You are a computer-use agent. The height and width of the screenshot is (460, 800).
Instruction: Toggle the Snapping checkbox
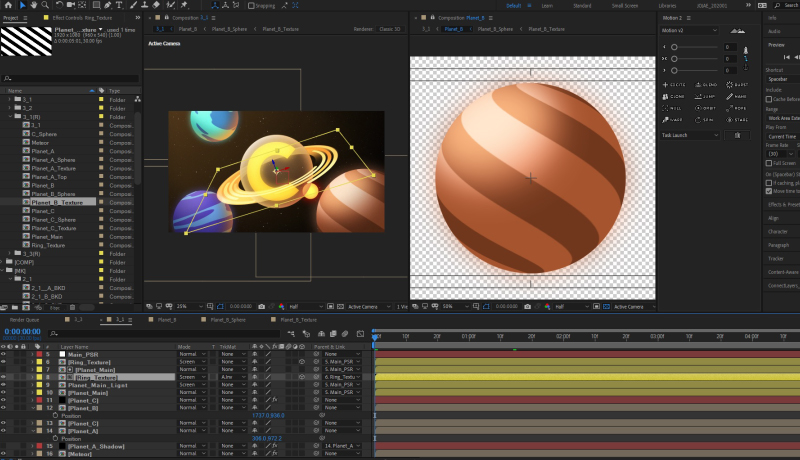pyautogui.click(x=251, y=6)
